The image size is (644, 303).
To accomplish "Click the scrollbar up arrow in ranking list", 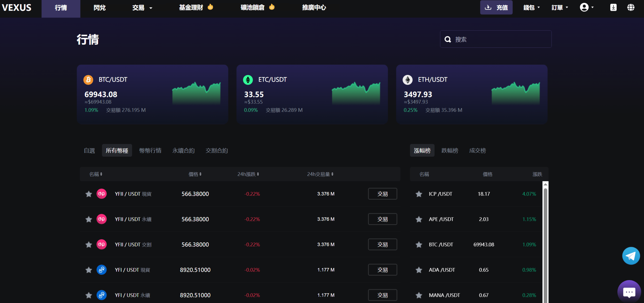I will (x=545, y=184).
